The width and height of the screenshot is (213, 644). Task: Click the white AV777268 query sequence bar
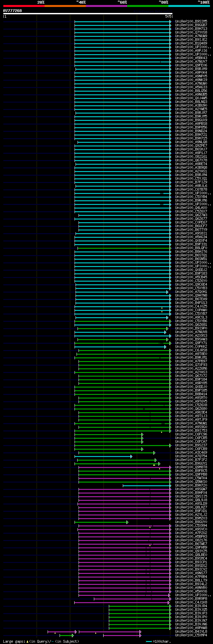(88, 14)
